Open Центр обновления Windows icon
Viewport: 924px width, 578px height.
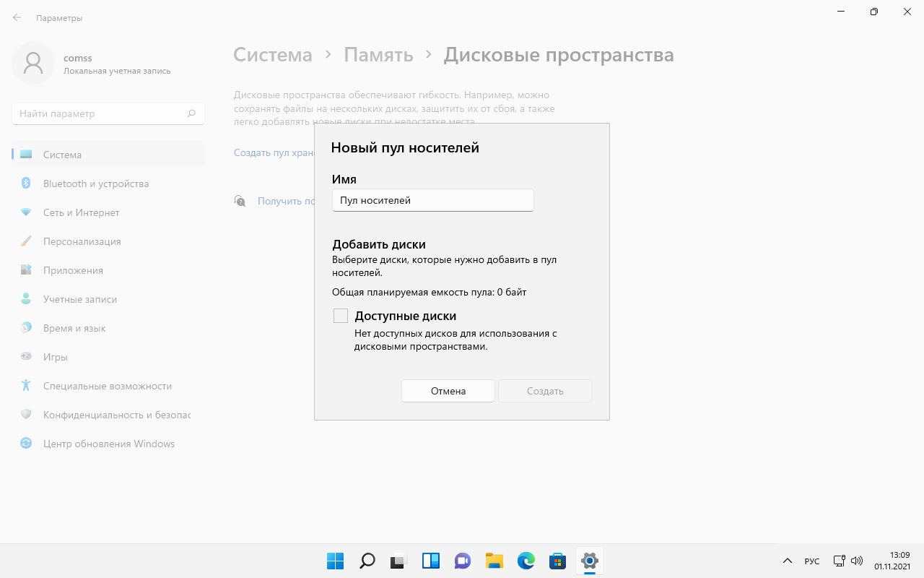[x=26, y=444]
